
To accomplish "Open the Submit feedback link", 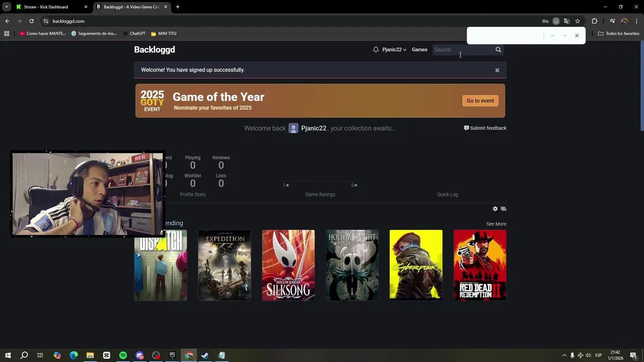I will (x=485, y=128).
